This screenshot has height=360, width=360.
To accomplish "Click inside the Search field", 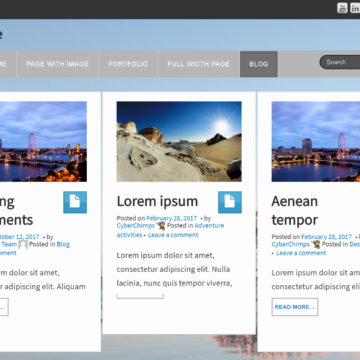I will coord(340,62).
